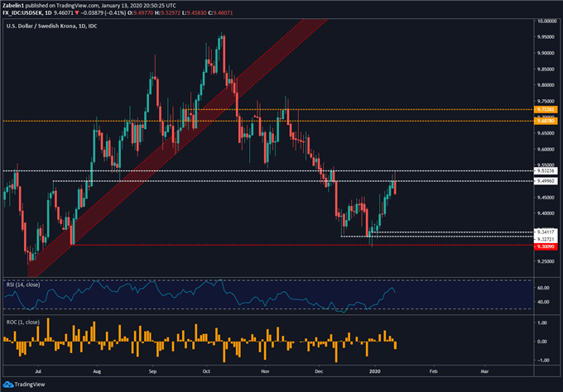Image resolution: width=563 pixels, height=392 pixels.
Task: Click the 10.00000 price axis value
Action: click(x=546, y=22)
